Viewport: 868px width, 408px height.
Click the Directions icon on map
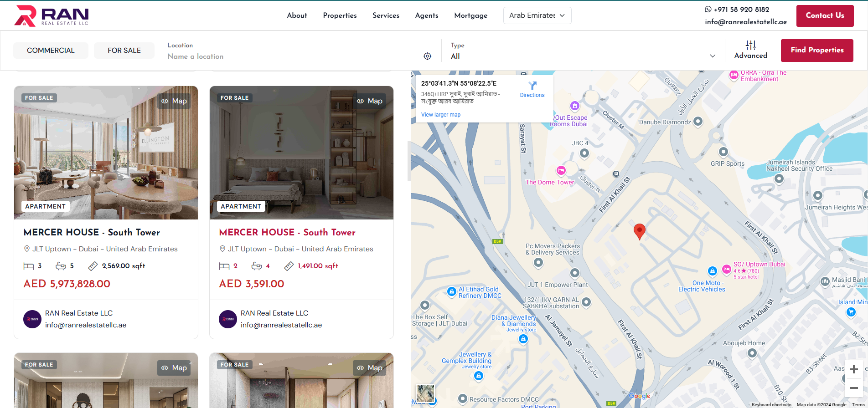(x=532, y=86)
